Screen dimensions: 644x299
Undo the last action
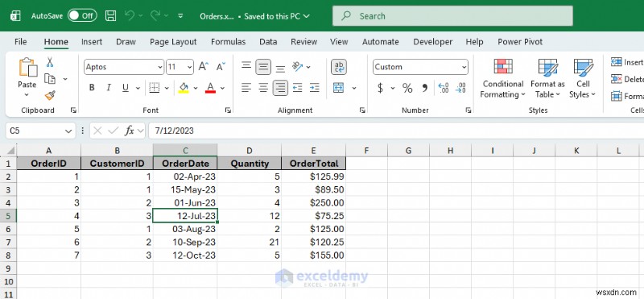click(130, 16)
